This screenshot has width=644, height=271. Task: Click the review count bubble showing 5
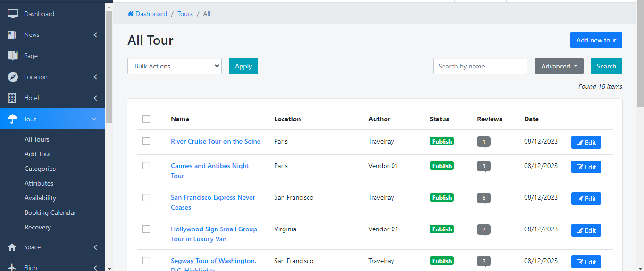pyautogui.click(x=484, y=198)
